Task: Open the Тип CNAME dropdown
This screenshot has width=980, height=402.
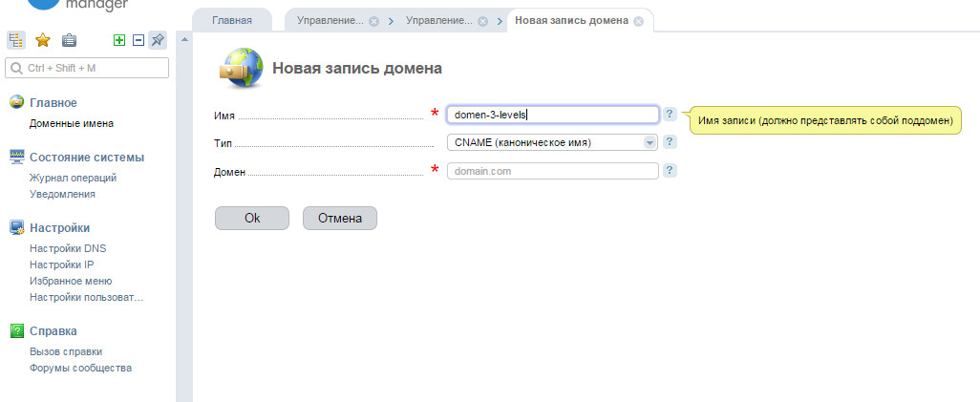Action: click(552, 142)
